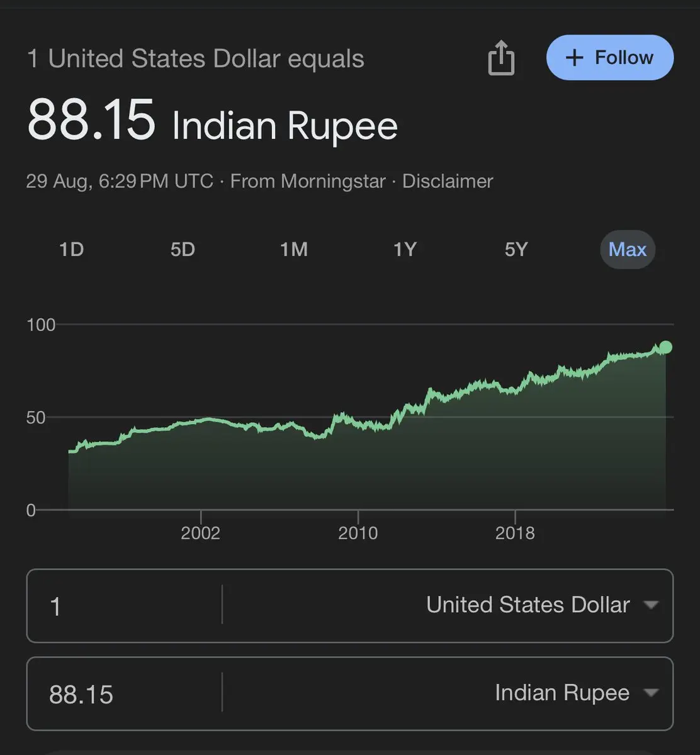The height and width of the screenshot is (755, 700).
Task: Open United States Dollar currency selector
Action: [x=543, y=605]
